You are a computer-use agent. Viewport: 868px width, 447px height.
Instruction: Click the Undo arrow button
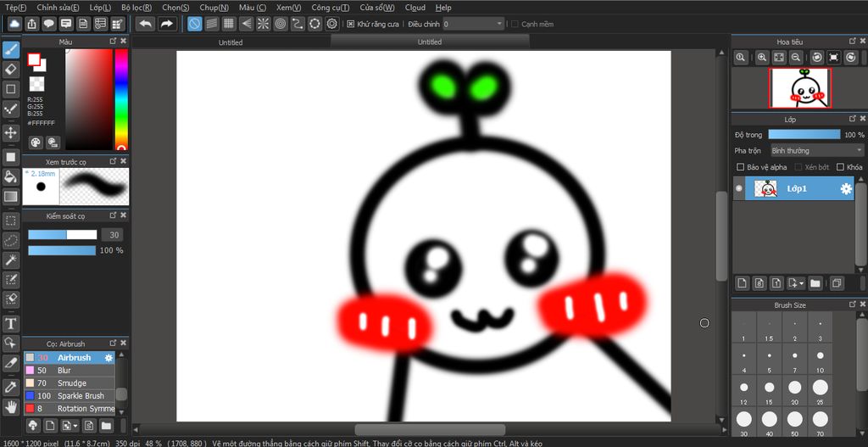pyautogui.click(x=146, y=24)
